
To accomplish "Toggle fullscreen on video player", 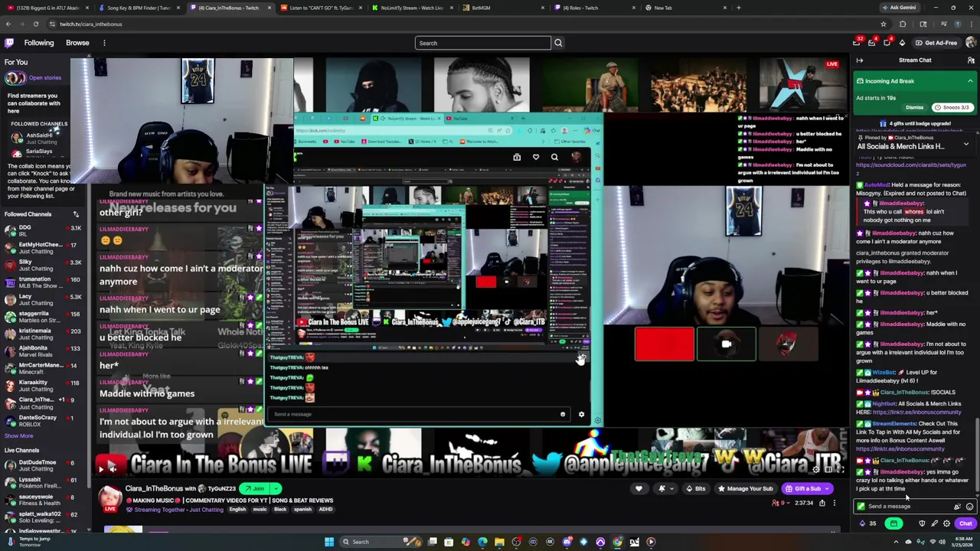I will (x=841, y=469).
